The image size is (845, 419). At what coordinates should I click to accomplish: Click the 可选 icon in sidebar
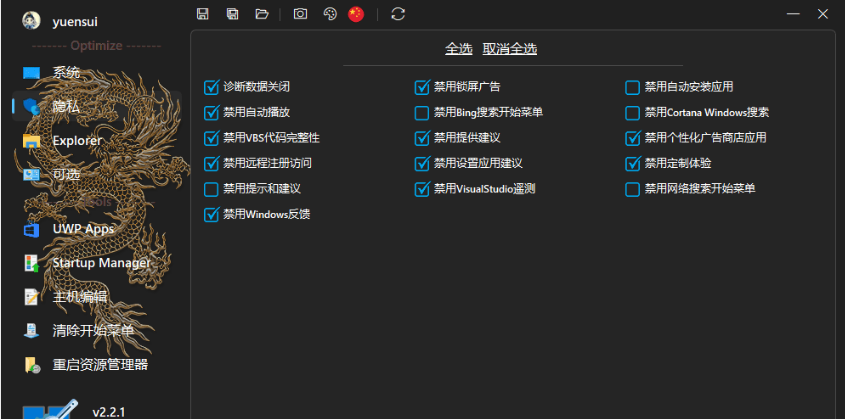pos(31,174)
